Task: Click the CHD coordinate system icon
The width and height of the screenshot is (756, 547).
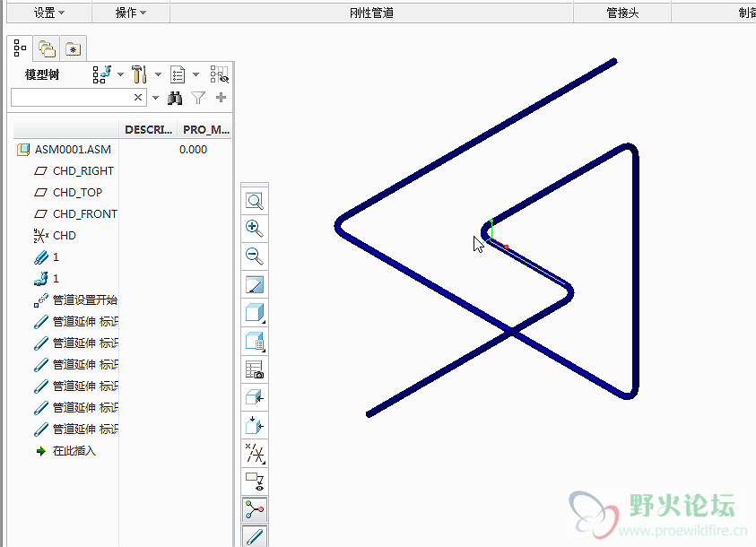Action: 41,235
